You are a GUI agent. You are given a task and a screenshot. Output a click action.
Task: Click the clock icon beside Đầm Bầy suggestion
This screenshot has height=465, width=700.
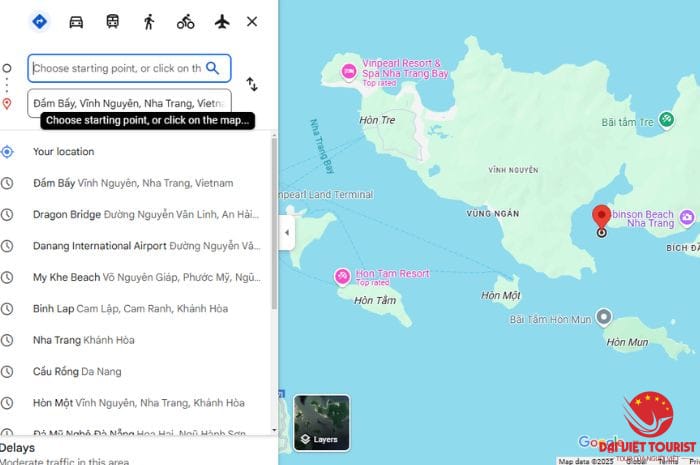[7, 183]
